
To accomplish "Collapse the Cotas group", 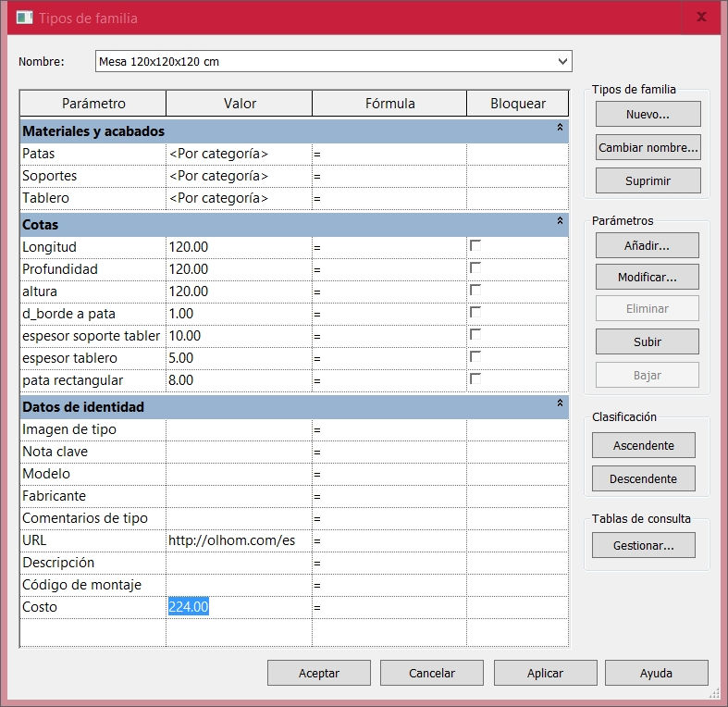I will 560,220.
